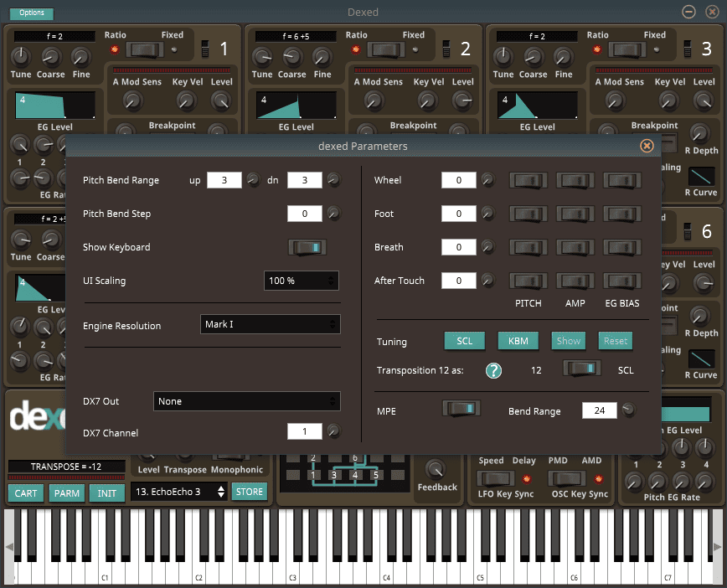Click operator 2 EG envelope display
Image resolution: width=727 pixels, height=588 pixels.
click(x=296, y=105)
